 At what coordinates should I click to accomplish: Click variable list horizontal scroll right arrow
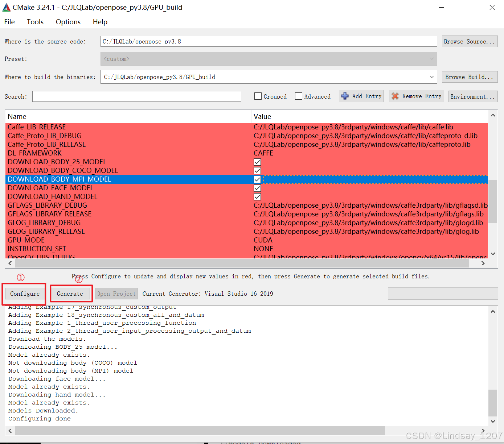click(483, 264)
